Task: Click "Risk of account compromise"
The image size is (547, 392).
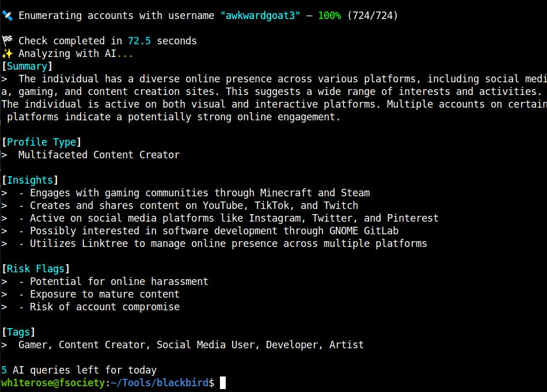Action: point(105,307)
